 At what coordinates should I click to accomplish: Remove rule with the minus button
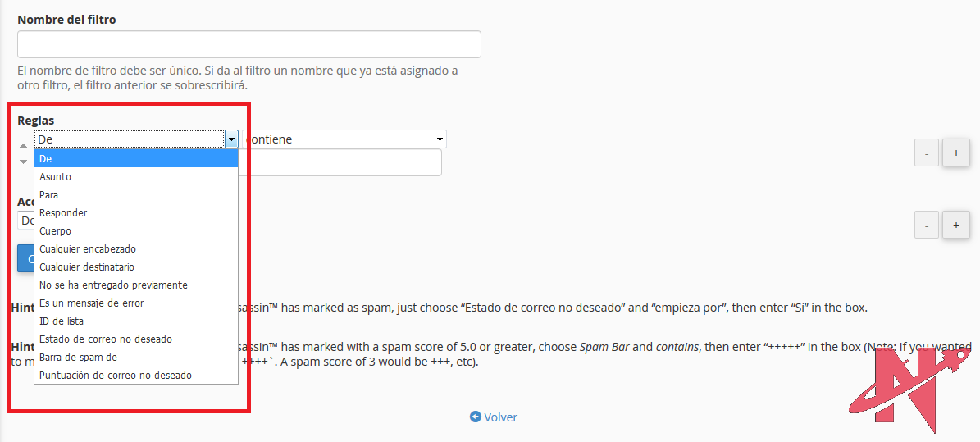tap(926, 153)
